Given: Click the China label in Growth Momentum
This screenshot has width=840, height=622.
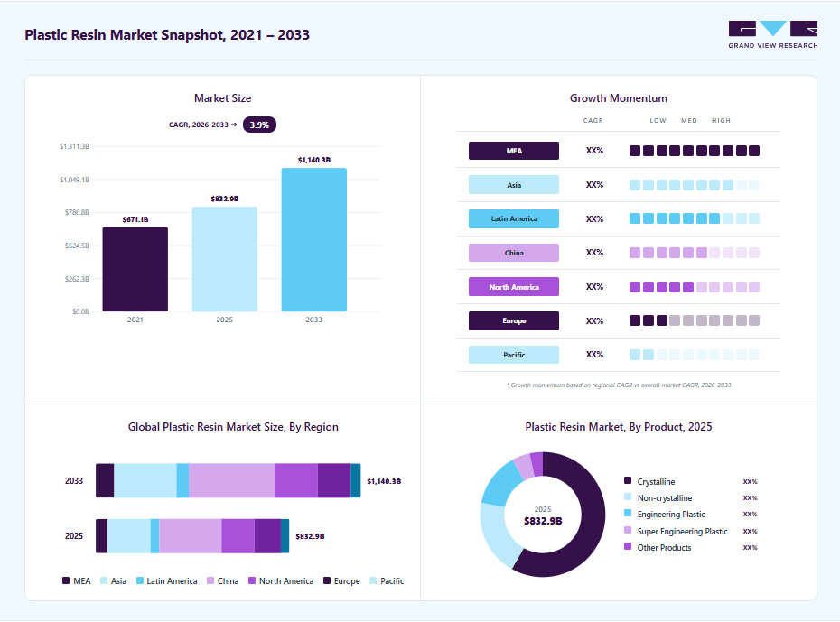Looking at the screenshot, I should point(514,253).
